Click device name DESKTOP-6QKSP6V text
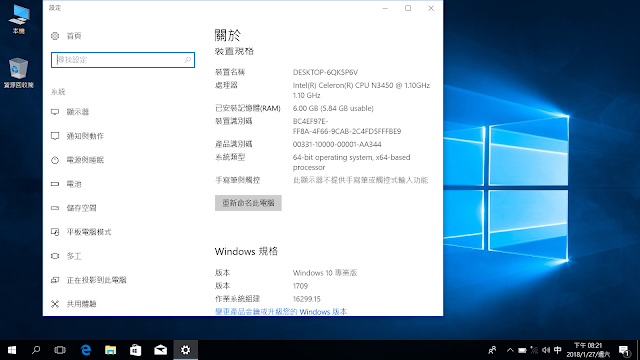Image resolution: width=640 pixels, height=360 pixels. 325,72
